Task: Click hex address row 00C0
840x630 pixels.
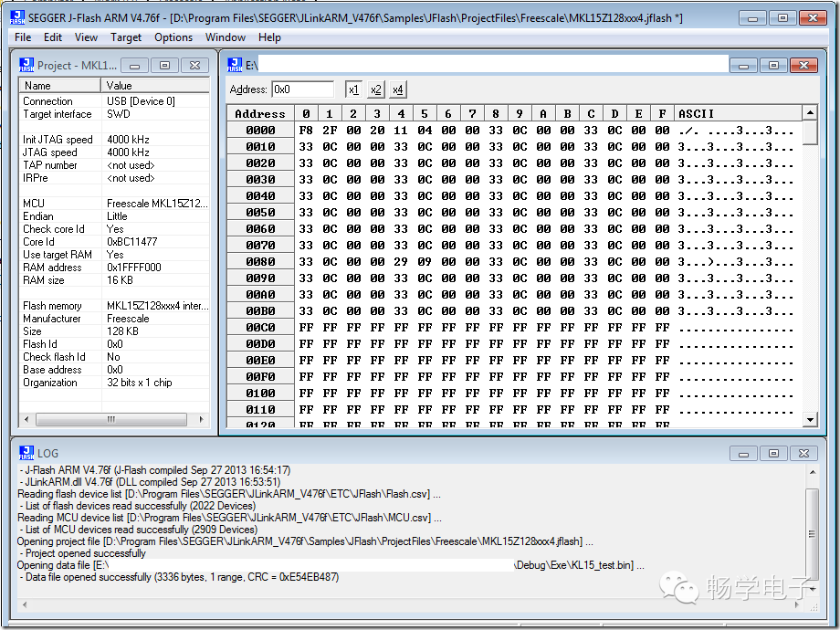Action: pyautogui.click(x=260, y=327)
